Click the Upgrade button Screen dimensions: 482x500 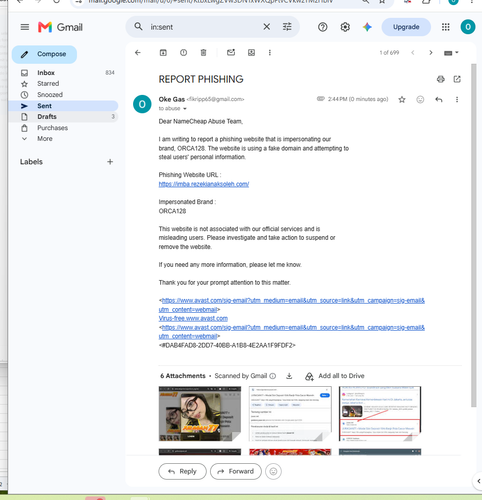406,27
